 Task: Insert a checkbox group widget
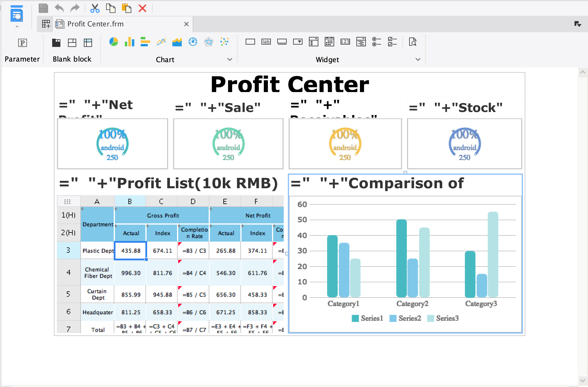click(393, 42)
